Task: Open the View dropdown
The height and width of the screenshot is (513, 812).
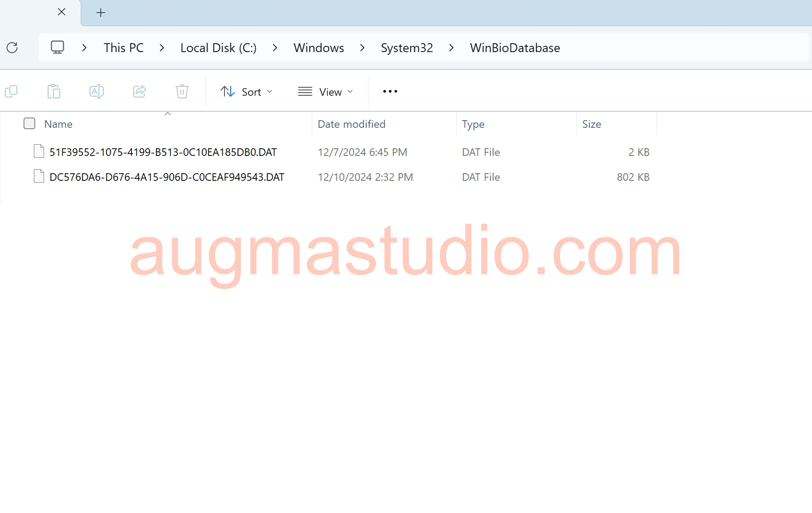Action: (x=326, y=91)
